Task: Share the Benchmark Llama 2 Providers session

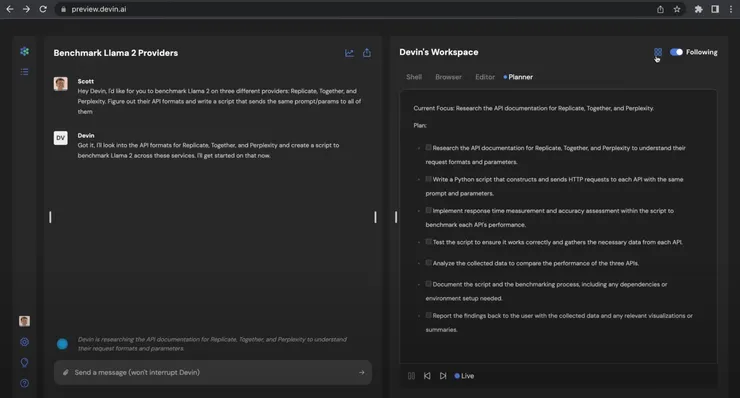Action: tap(367, 53)
